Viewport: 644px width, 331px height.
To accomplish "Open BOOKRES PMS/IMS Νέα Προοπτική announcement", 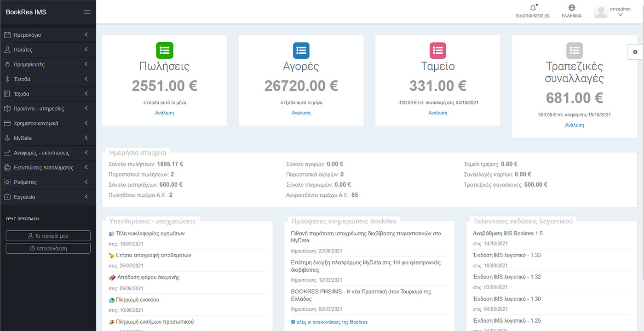I will pyautogui.click(x=361, y=295).
